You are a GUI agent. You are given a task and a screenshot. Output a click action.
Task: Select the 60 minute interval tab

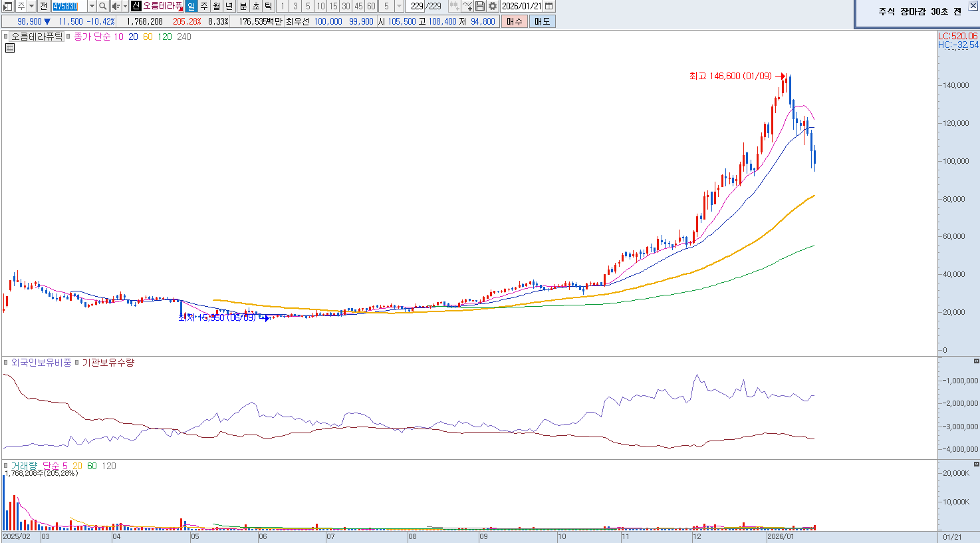(x=371, y=6)
